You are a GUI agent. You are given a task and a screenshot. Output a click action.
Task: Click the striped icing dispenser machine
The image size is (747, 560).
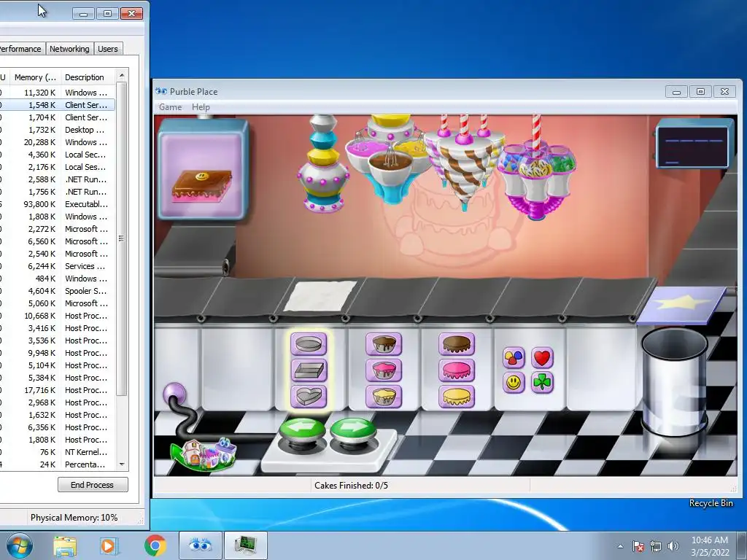(x=463, y=162)
